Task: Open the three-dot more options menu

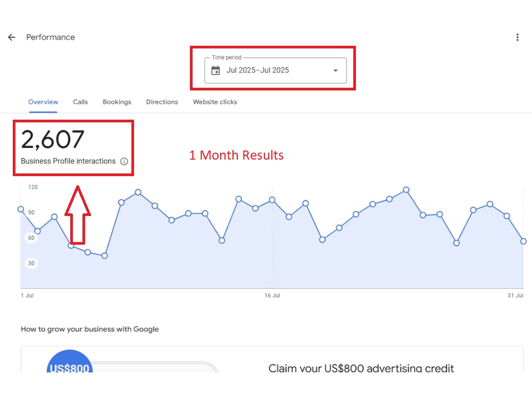Action: point(517,37)
